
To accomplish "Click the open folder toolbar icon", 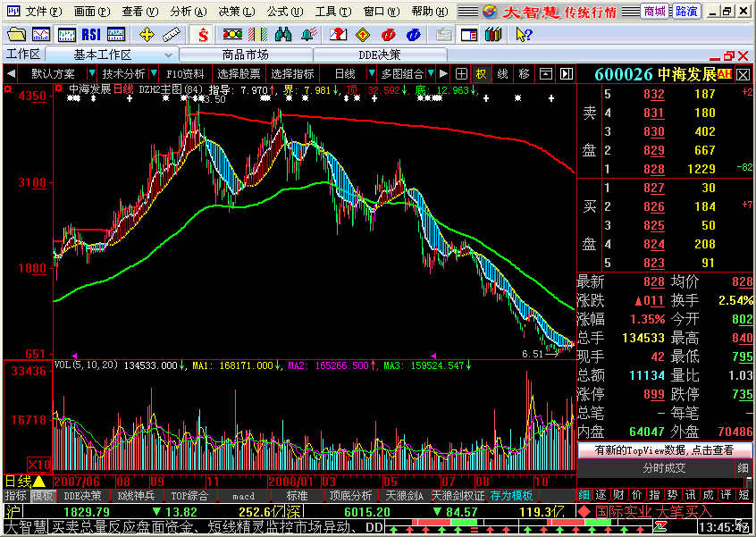I will [x=15, y=34].
